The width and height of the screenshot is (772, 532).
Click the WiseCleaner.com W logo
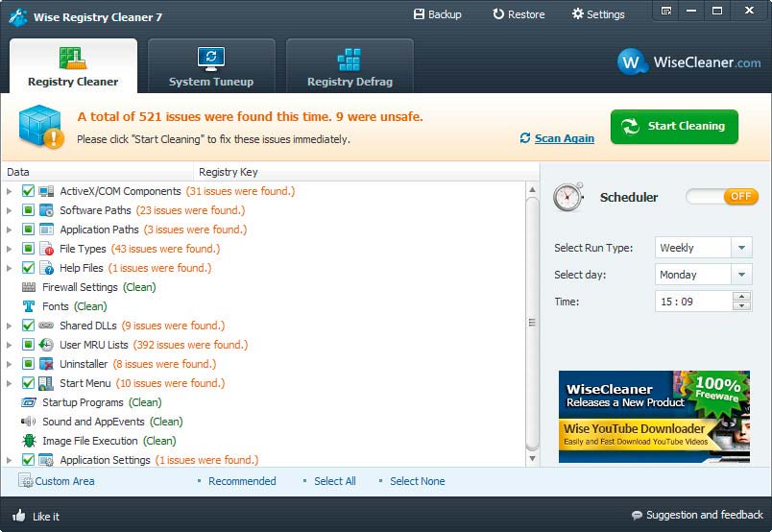[631, 61]
